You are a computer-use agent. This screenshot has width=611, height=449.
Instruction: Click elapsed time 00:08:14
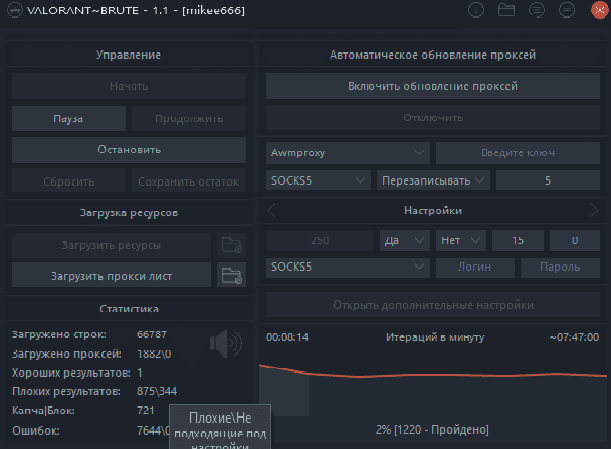tap(288, 337)
